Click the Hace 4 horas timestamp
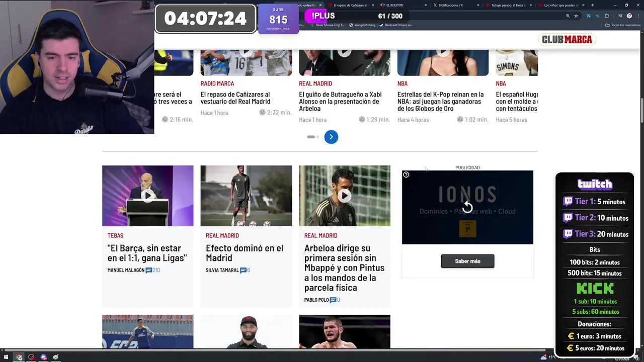Viewport: 644px width, 362px height. pos(413,120)
